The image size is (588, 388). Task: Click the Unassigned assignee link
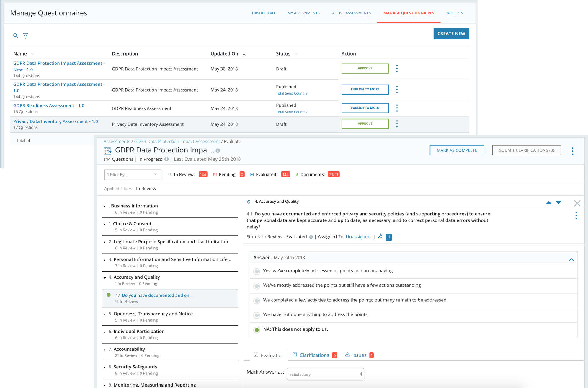pyautogui.click(x=358, y=237)
